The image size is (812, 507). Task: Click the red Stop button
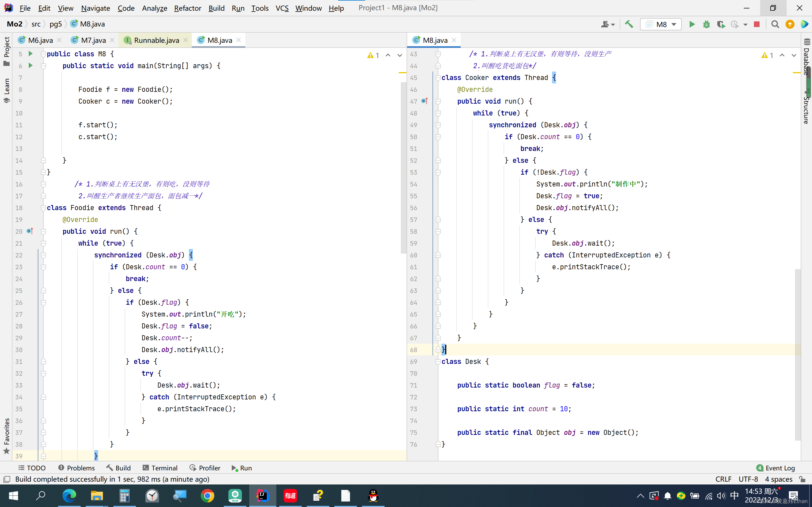coord(757,24)
